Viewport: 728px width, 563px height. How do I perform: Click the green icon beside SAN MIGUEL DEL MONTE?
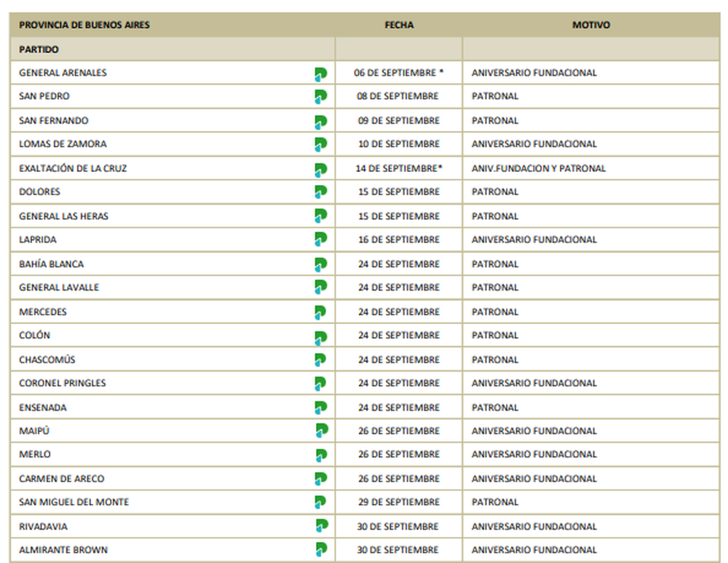tap(320, 503)
